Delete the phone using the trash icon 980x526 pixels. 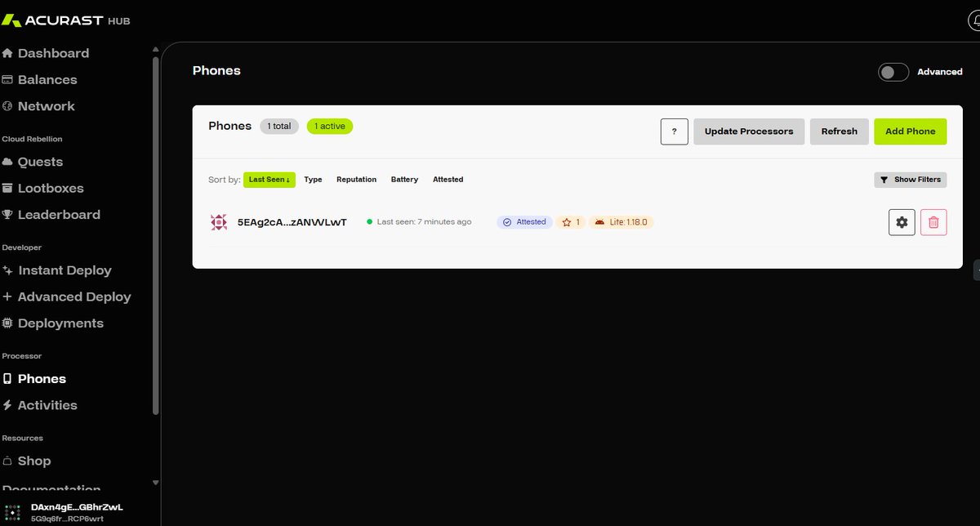click(933, 221)
